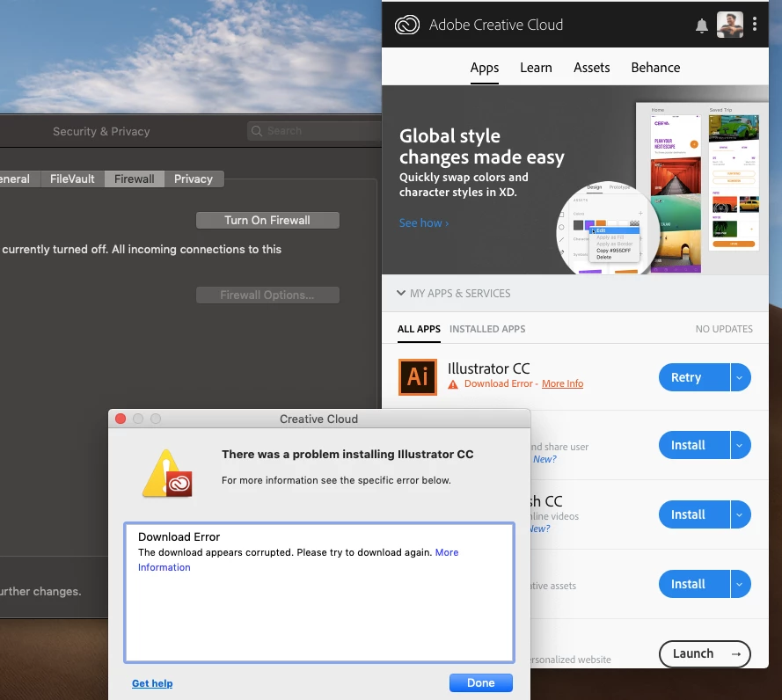Click Done in the error dialog
Viewport: 782px width, 700px height.
(x=481, y=683)
